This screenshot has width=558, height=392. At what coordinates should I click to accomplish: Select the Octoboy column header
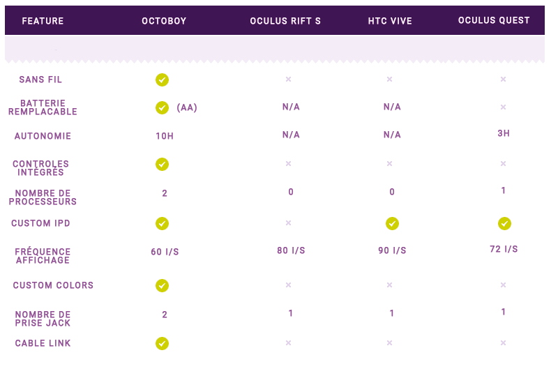(x=164, y=21)
